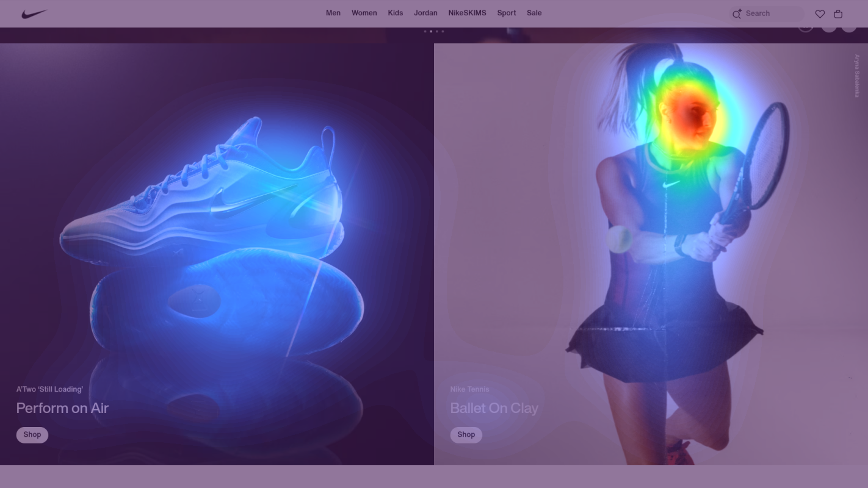Open the tennis player photo
This screenshot has width=868, height=488.
point(651,254)
